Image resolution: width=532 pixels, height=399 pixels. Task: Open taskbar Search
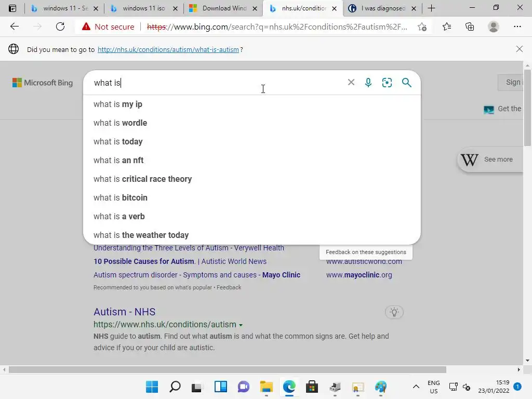[x=175, y=387]
